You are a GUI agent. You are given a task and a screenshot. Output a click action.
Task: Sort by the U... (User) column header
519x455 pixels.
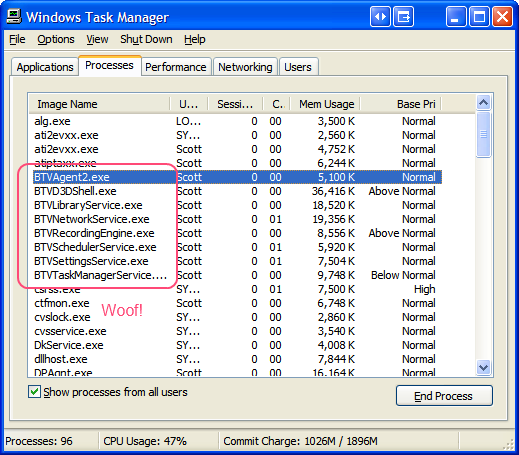pyautogui.click(x=189, y=104)
